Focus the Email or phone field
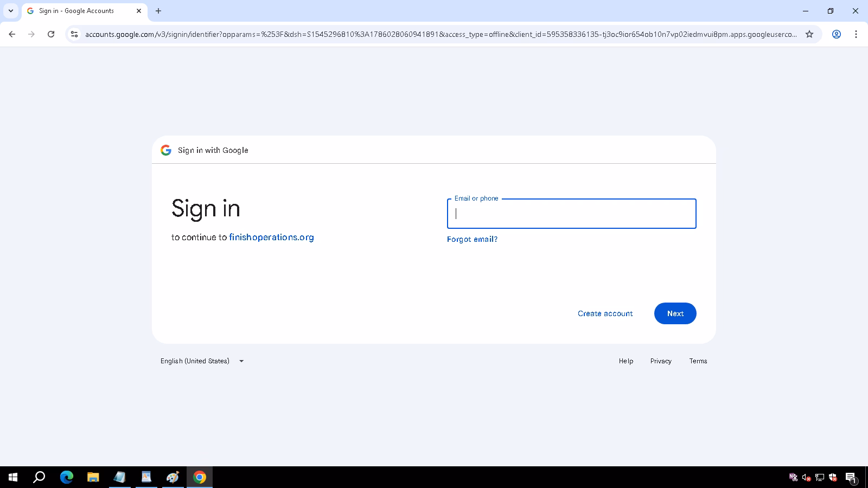The image size is (868, 488). tap(572, 214)
